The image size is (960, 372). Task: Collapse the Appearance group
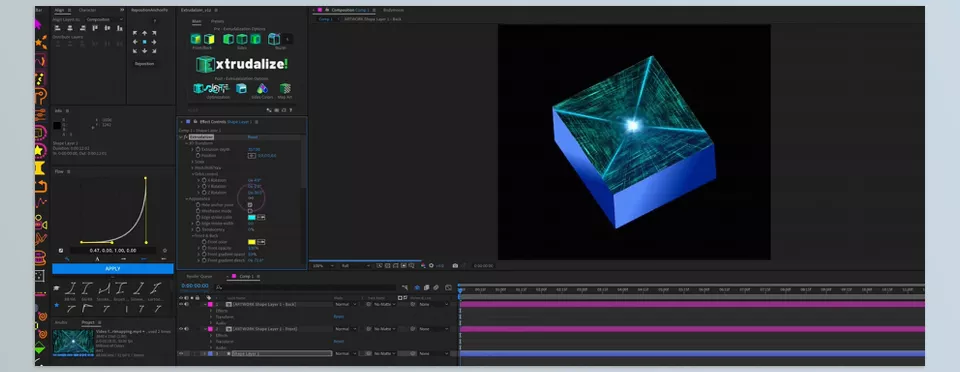tap(187, 199)
